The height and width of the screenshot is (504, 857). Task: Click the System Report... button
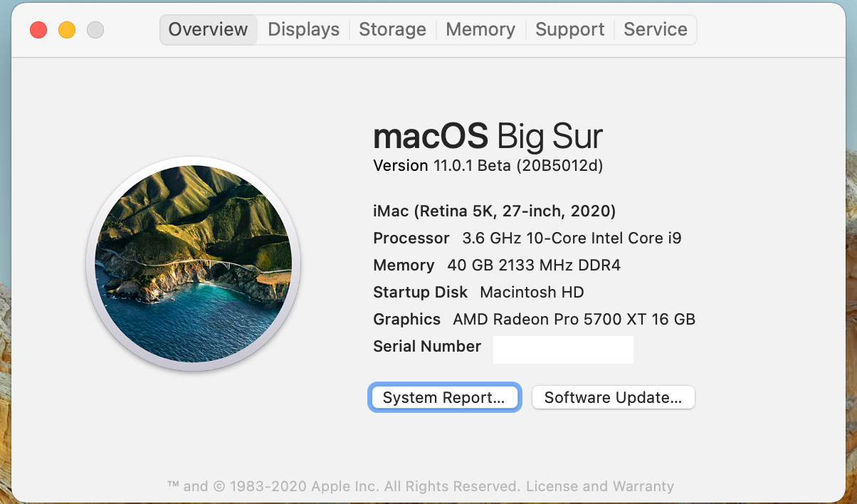(444, 397)
